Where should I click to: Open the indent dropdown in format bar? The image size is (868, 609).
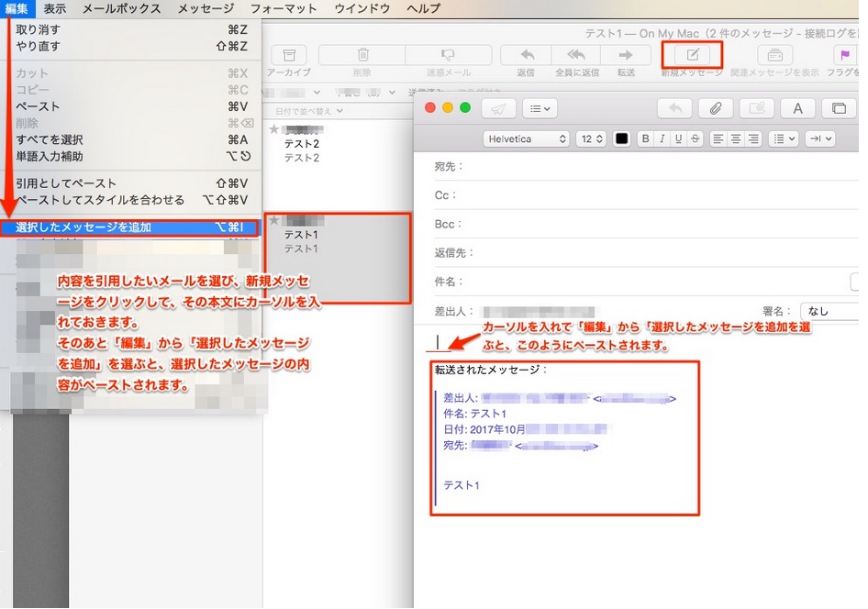point(820,138)
